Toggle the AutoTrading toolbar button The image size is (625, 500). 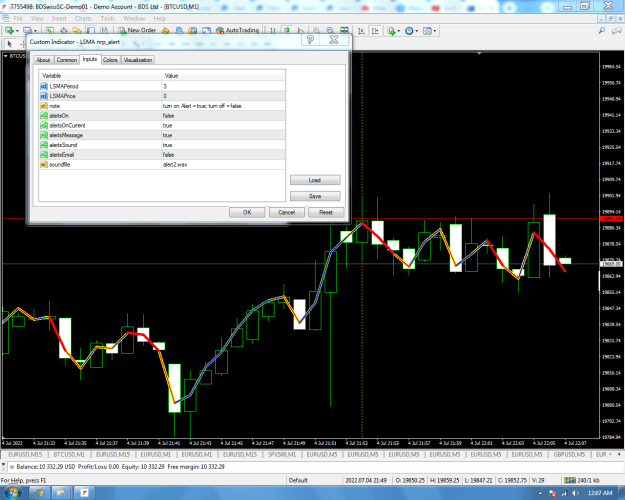pos(238,30)
